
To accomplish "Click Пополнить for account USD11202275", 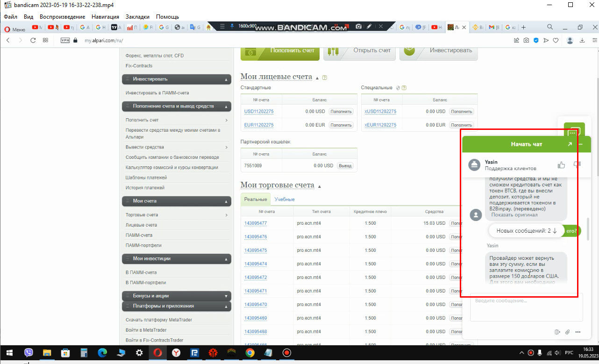I will click(341, 112).
